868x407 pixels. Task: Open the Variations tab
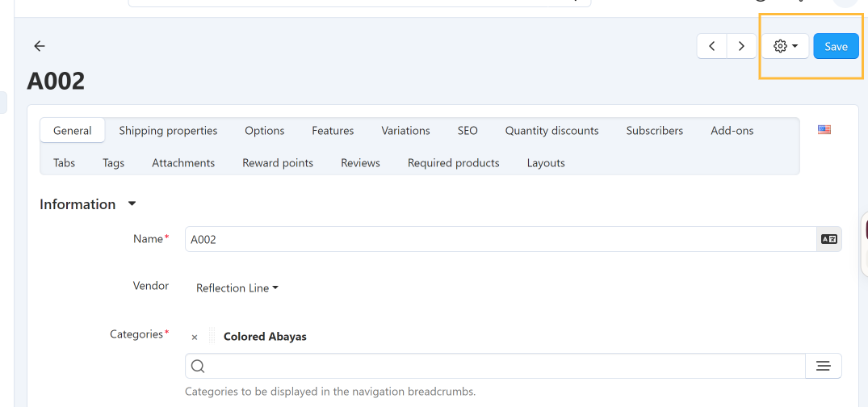(406, 131)
